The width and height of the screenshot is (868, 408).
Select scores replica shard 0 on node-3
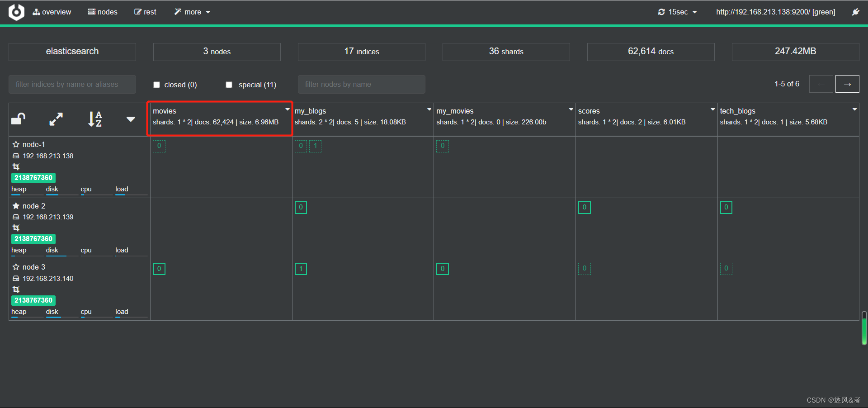[585, 269]
